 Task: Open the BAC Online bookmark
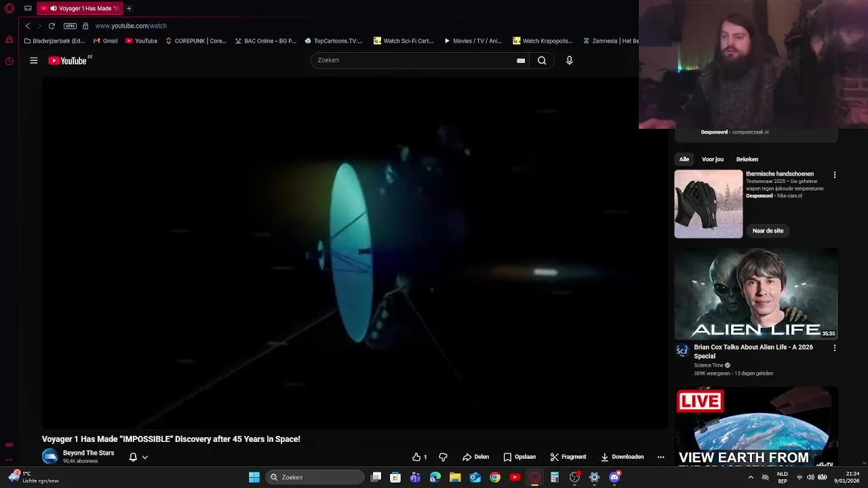(x=266, y=41)
